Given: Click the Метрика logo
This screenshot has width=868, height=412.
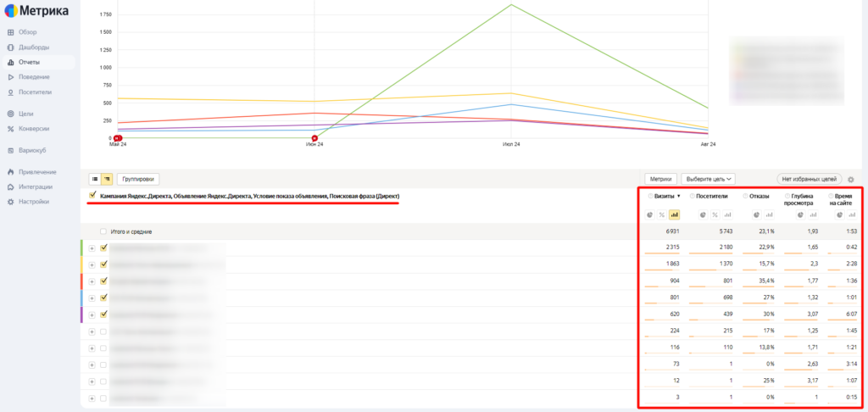Looking at the screenshot, I should (x=36, y=10).
